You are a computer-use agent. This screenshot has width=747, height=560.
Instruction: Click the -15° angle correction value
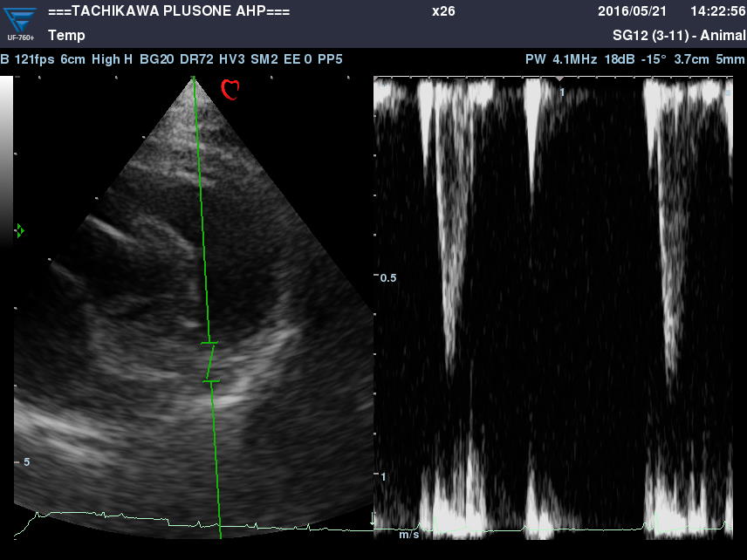point(653,59)
